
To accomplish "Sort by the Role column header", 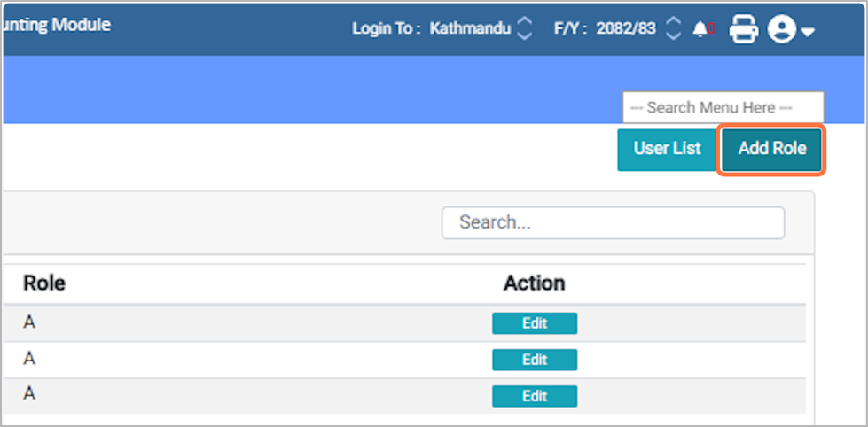I will (x=44, y=283).
